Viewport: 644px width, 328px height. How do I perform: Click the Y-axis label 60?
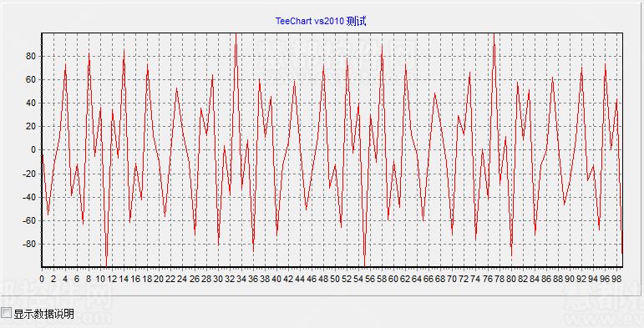click(32, 79)
